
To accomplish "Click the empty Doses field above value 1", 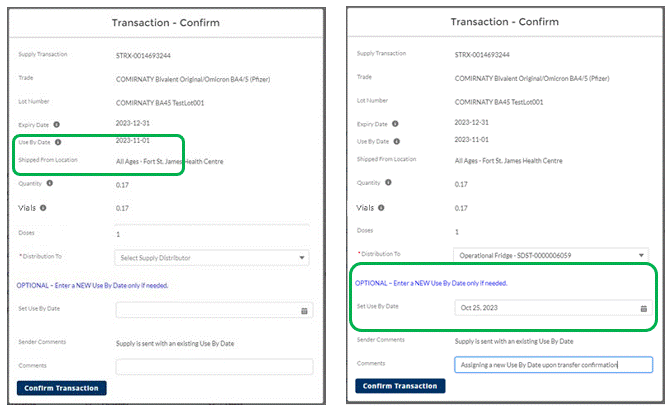I will tap(212, 225).
